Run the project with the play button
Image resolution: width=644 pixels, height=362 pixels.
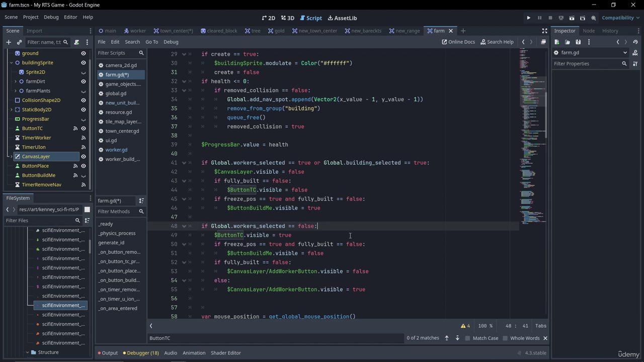coord(529,18)
